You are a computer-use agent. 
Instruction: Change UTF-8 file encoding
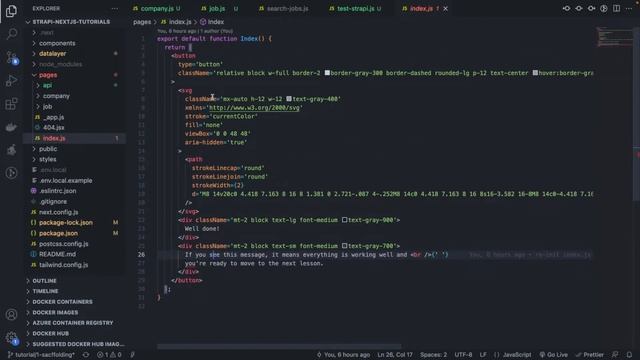(463, 355)
